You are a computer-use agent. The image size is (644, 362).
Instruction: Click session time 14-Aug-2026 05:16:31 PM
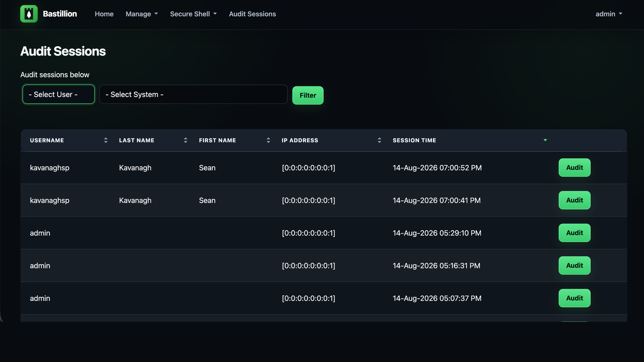pos(436,265)
